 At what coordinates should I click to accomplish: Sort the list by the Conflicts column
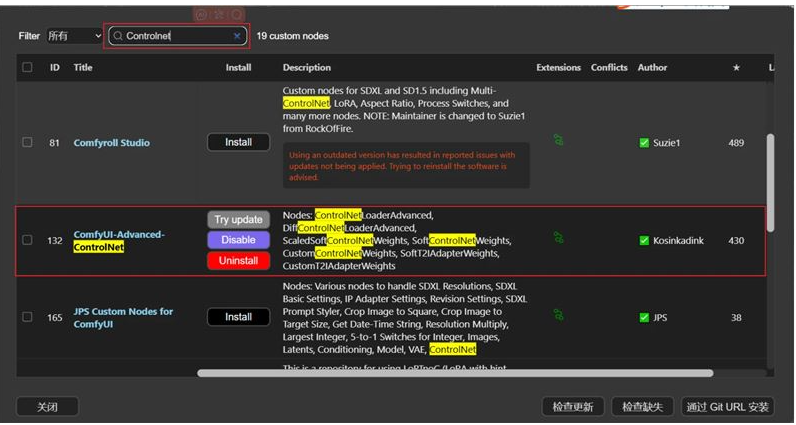(x=609, y=68)
